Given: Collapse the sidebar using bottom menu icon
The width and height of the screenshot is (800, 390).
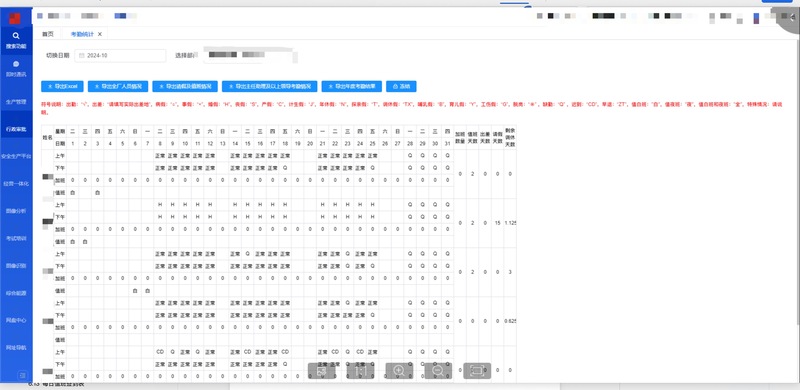Looking at the screenshot, I should (22, 375).
